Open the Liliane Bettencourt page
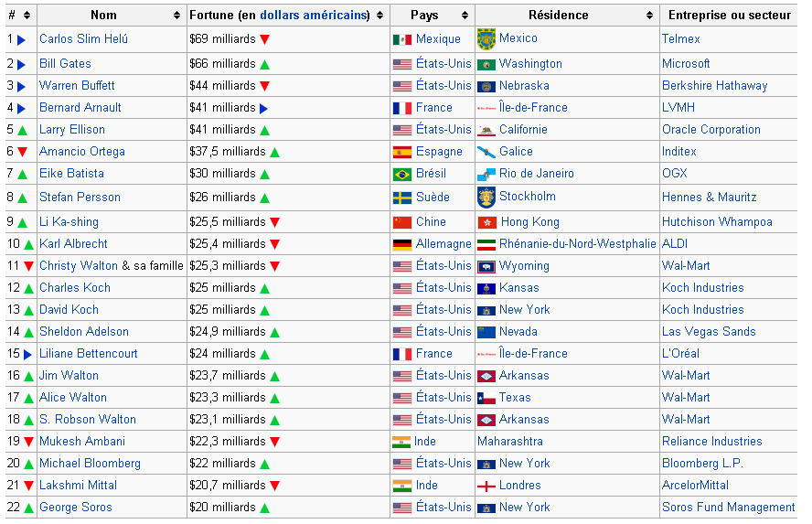The height and width of the screenshot is (524, 812). point(88,354)
